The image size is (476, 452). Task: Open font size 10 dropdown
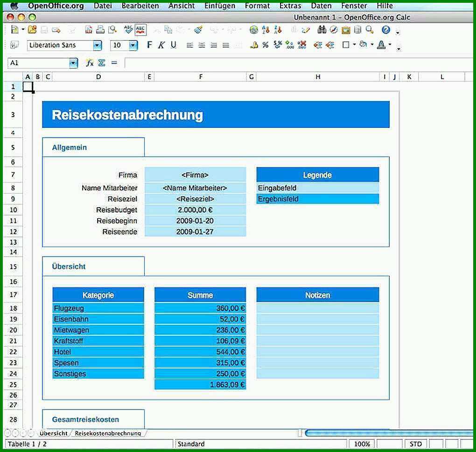click(133, 46)
